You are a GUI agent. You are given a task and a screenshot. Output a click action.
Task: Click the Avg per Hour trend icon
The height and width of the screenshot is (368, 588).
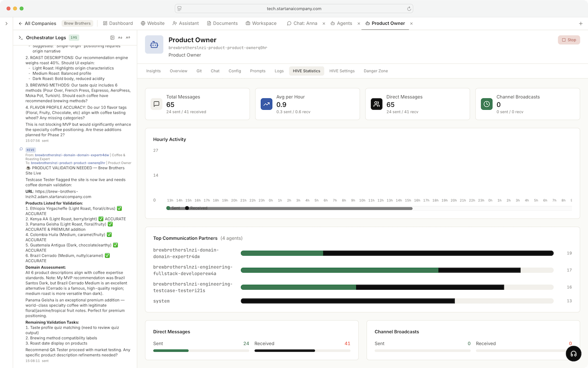tap(267, 104)
